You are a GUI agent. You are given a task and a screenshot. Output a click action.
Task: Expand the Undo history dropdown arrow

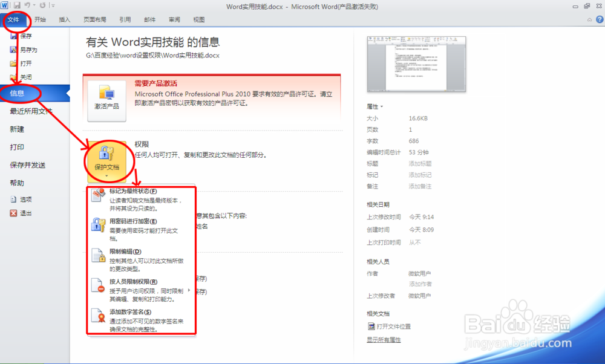point(34,5)
